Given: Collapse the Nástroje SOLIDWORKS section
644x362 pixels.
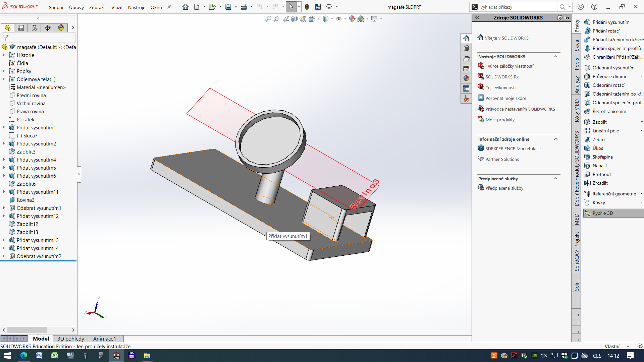Looking at the screenshot, I should coord(556,57).
